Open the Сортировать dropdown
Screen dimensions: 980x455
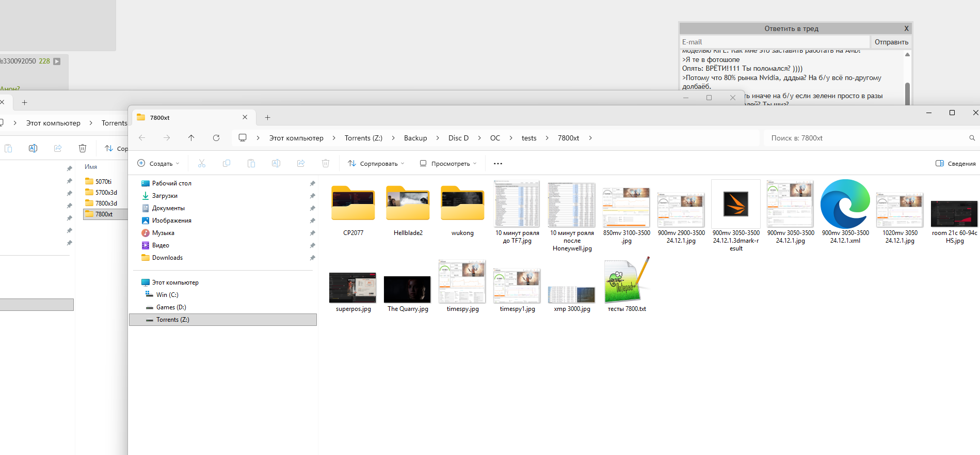click(376, 164)
